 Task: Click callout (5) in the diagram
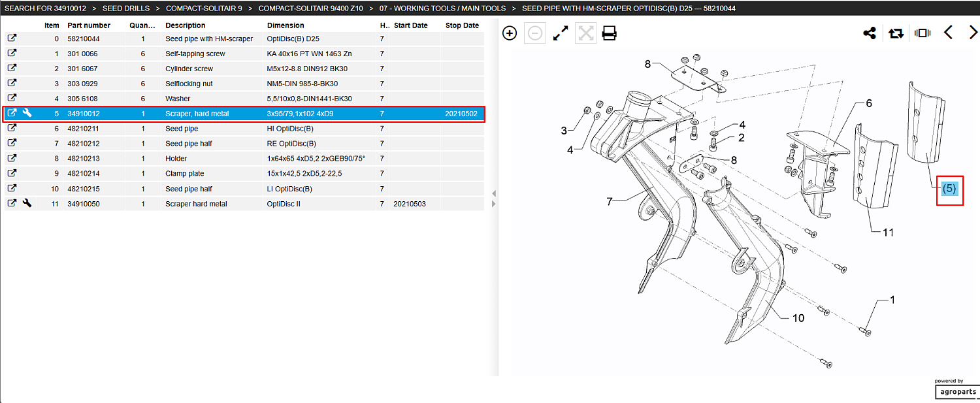pyautogui.click(x=949, y=188)
